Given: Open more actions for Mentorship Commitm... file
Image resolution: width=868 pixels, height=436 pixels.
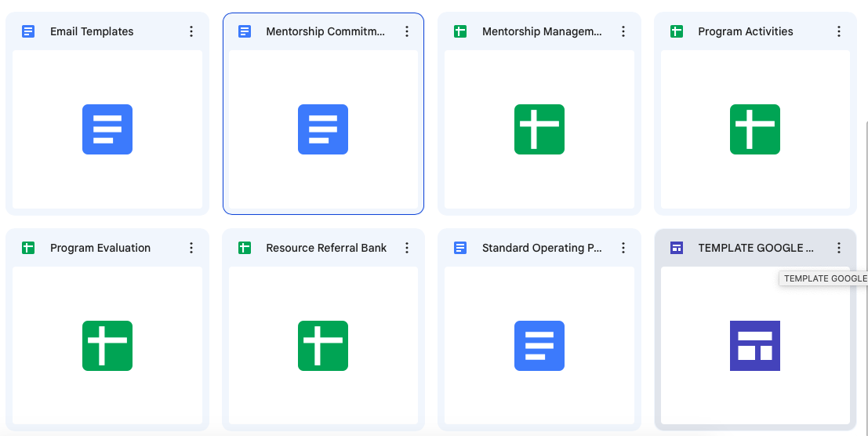Looking at the screenshot, I should 407,31.
